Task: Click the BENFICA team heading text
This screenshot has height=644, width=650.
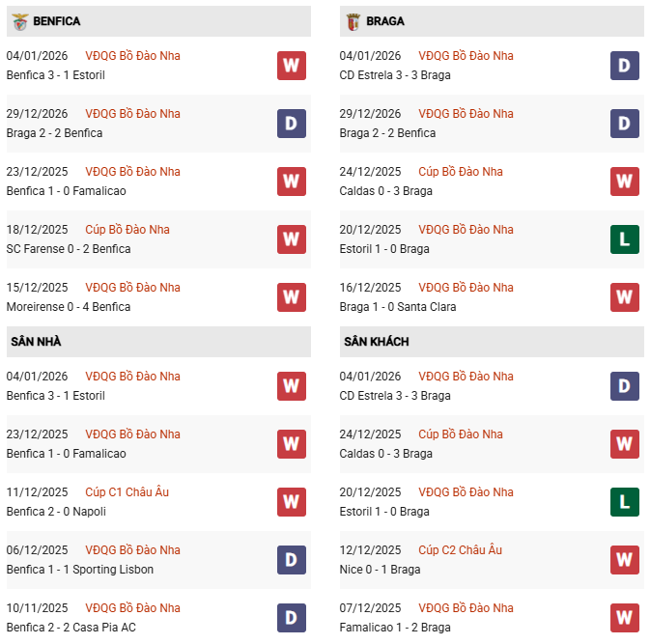Action: coord(56,21)
